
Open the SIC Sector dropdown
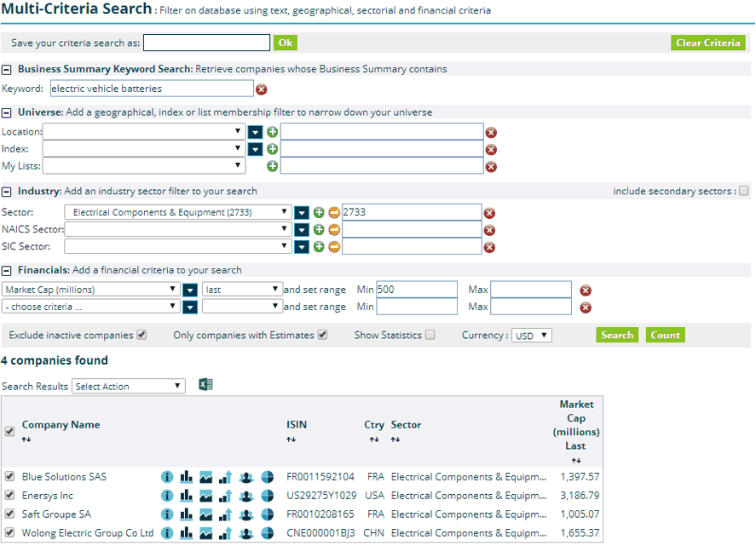[177, 246]
